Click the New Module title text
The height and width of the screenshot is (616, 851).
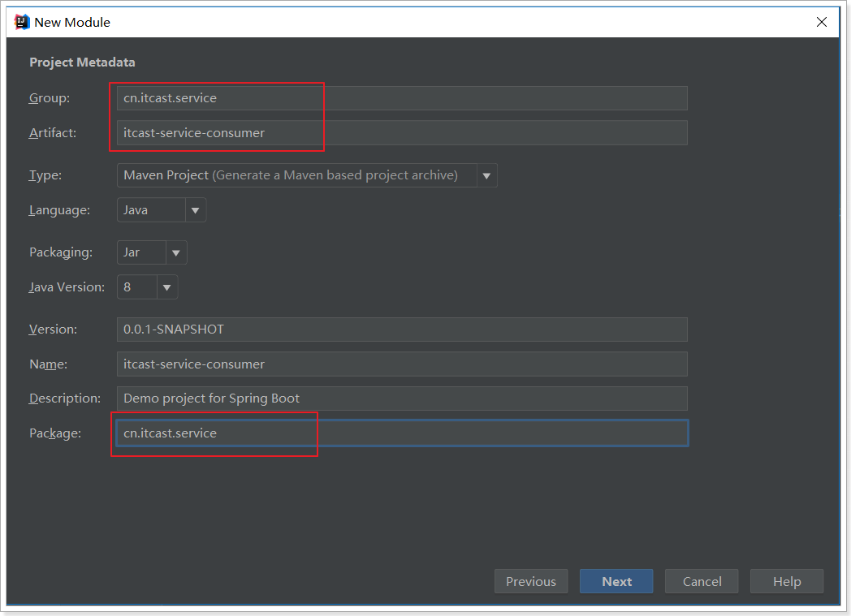click(72, 22)
